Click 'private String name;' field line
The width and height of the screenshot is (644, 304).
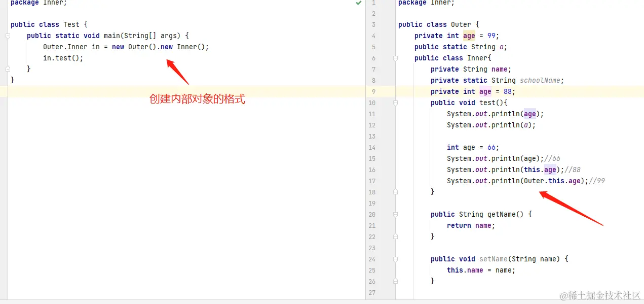[x=471, y=69]
